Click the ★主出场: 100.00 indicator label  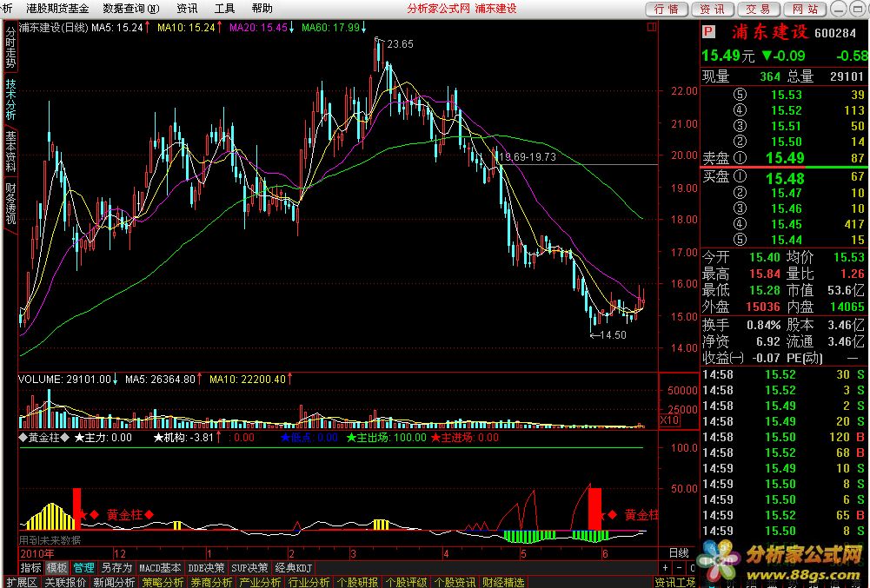(386, 438)
